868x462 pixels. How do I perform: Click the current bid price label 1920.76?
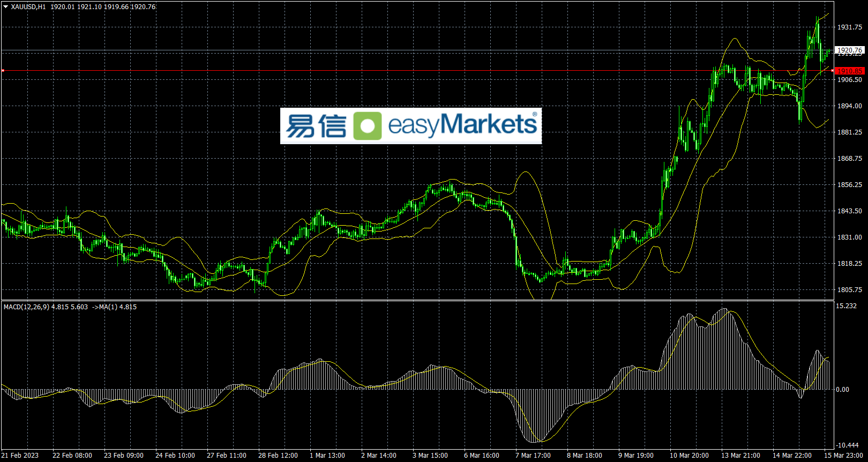point(850,50)
